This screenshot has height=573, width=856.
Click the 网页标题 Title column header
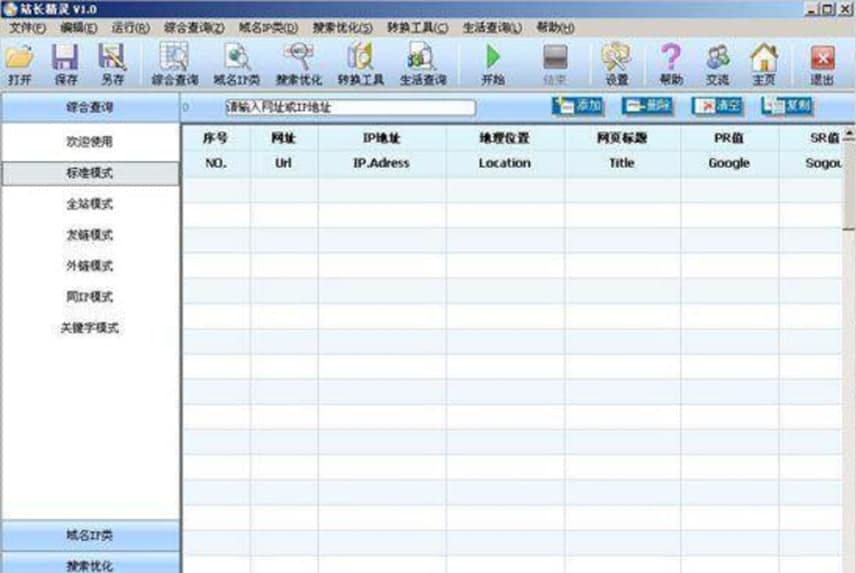[622, 151]
